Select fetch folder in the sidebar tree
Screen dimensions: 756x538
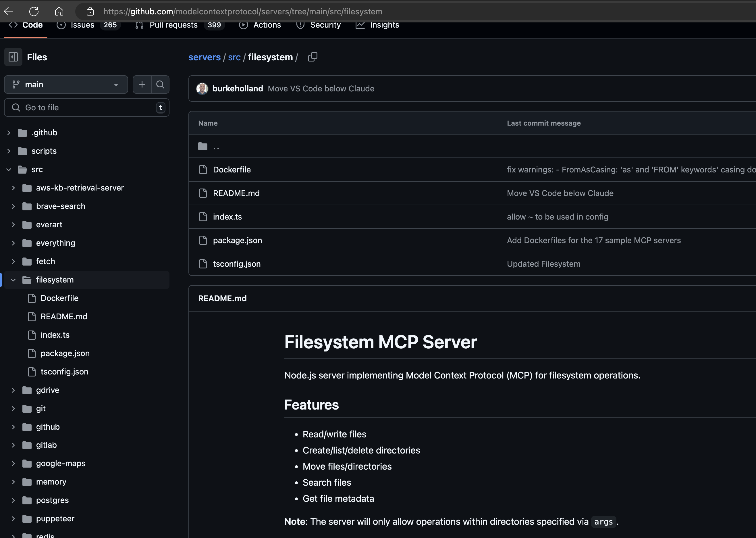(45, 261)
